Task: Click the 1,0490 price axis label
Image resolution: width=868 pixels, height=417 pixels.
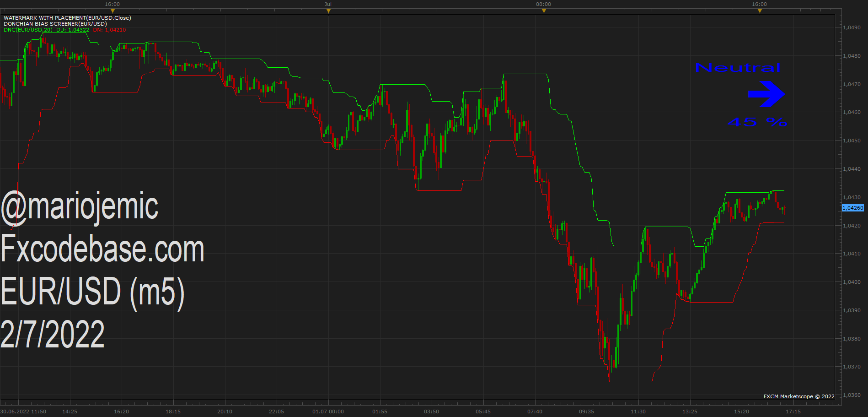Action: click(852, 27)
